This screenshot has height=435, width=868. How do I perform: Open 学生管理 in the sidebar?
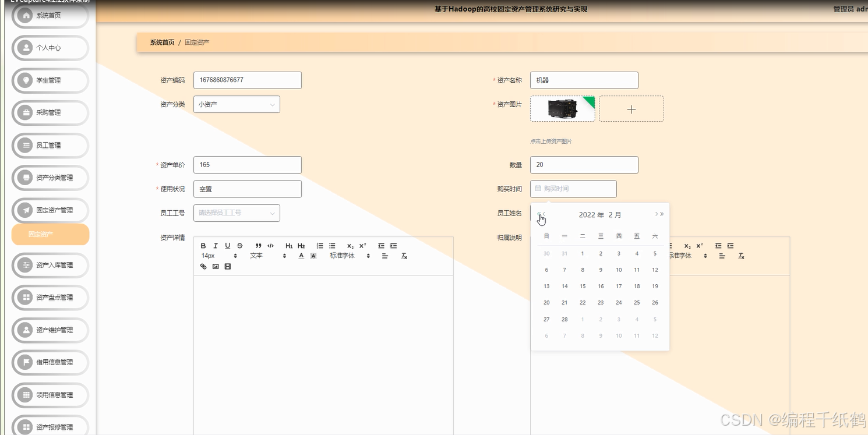click(50, 80)
